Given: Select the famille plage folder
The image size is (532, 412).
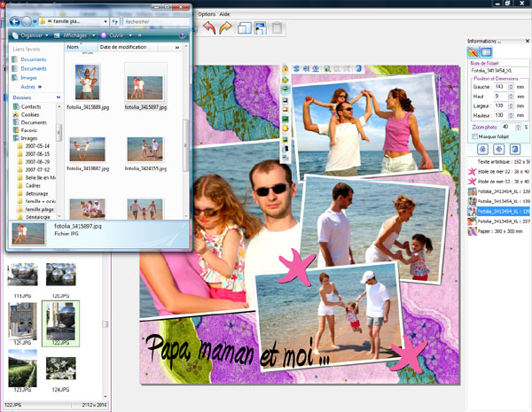Looking at the screenshot, I should [39, 209].
